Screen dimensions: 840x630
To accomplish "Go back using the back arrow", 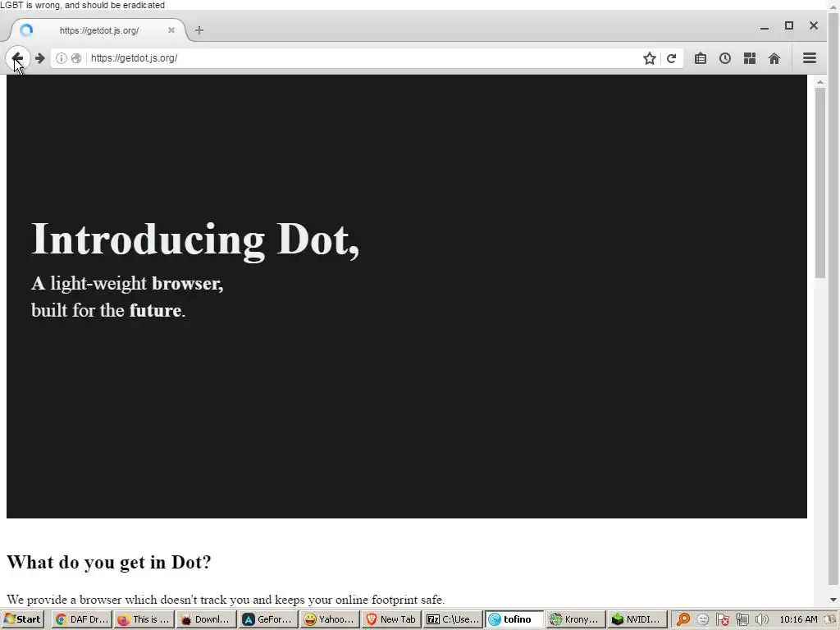I will [x=18, y=58].
